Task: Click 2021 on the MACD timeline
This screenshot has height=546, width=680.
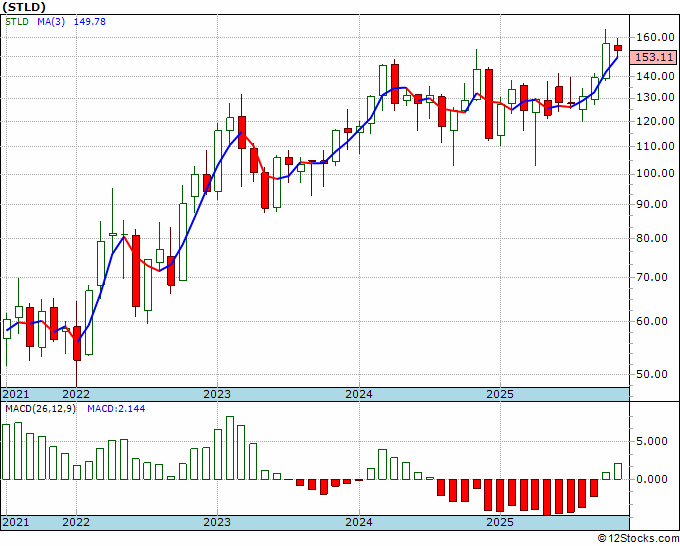Action: pyautogui.click(x=16, y=522)
